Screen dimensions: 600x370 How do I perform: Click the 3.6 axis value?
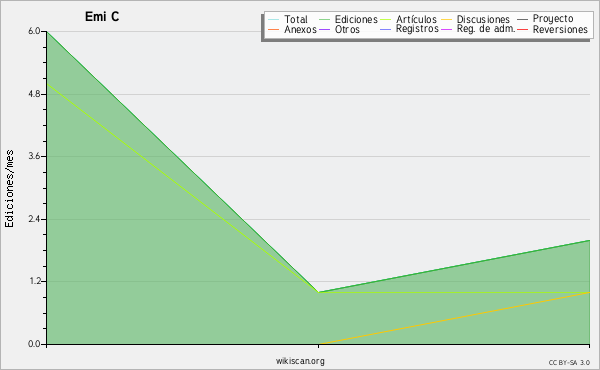click(x=34, y=156)
